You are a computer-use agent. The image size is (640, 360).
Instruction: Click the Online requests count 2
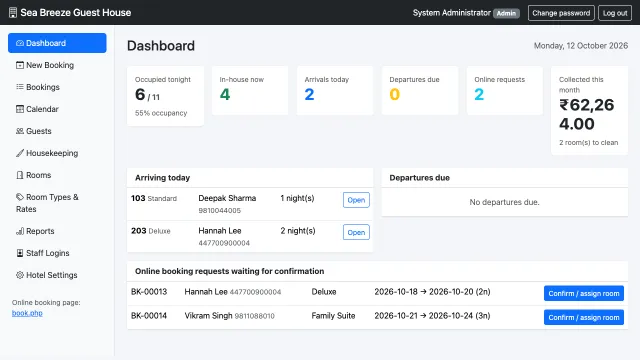[479, 95]
